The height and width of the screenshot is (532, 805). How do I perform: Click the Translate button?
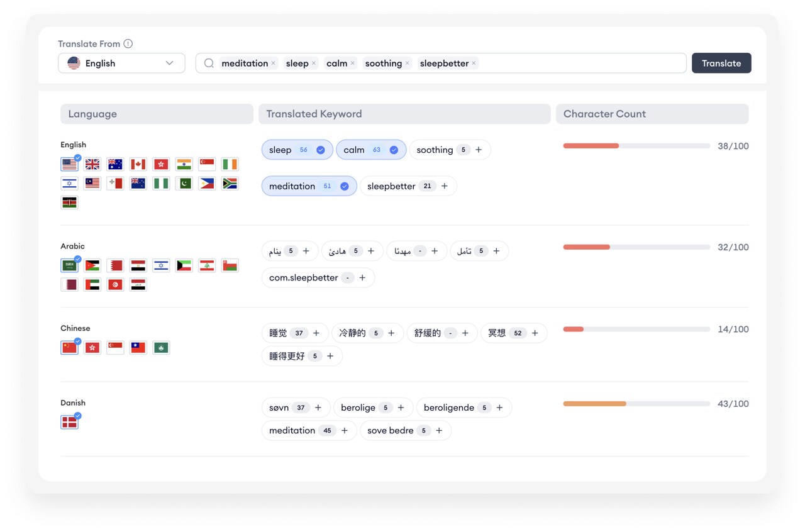(721, 63)
